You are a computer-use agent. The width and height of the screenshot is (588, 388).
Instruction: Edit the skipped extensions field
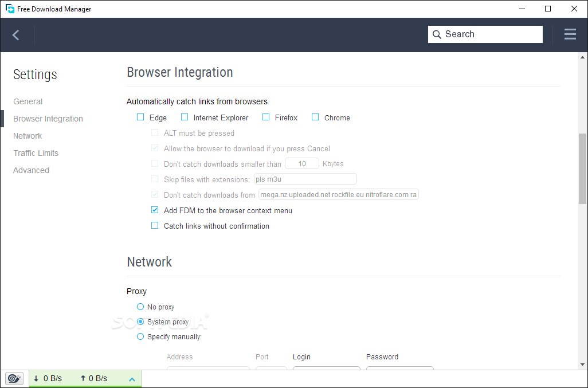coord(305,179)
